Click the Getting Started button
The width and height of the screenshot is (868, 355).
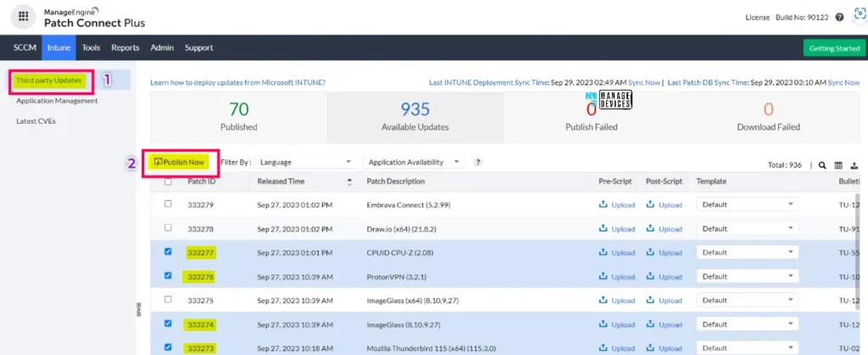(834, 48)
